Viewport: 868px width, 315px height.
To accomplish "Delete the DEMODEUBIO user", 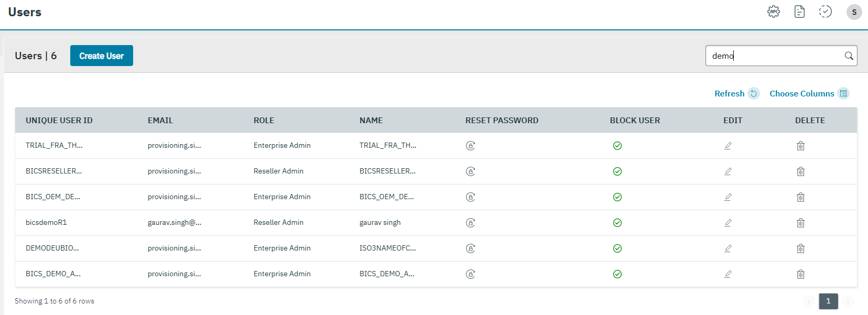I will (x=800, y=248).
